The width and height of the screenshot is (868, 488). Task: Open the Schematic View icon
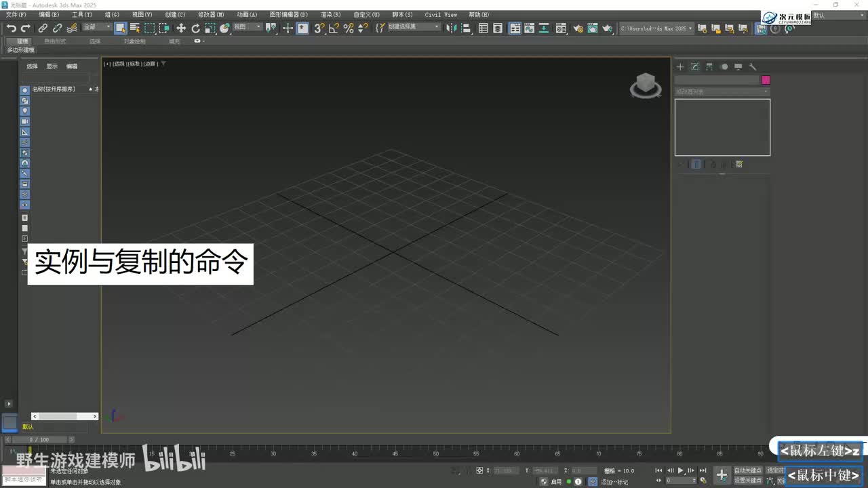tap(544, 28)
